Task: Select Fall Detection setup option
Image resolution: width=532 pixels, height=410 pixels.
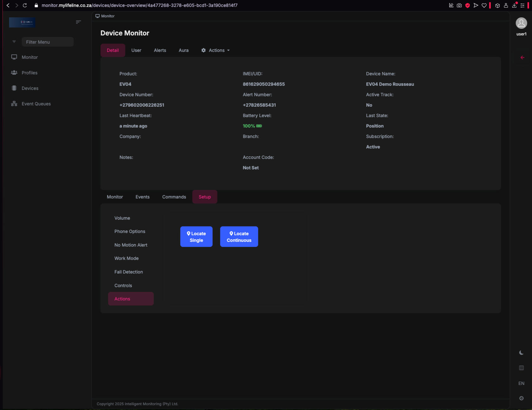Action: 128,272
